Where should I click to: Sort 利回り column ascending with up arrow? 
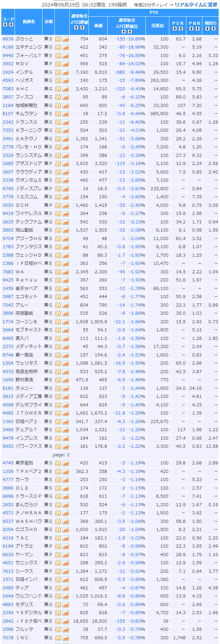(x=207, y=29)
